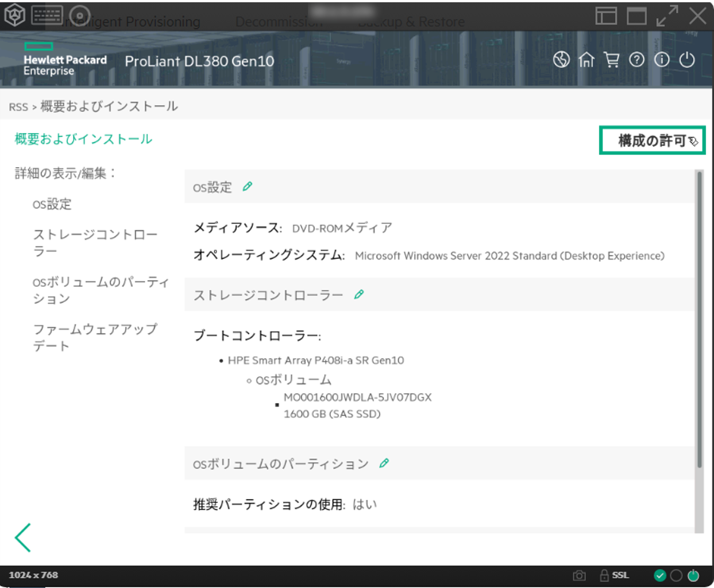The height and width of the screenshot is (588, 714).
Task: Click the 詳細の表示/編集 label
Action: (x=65, y=173)
